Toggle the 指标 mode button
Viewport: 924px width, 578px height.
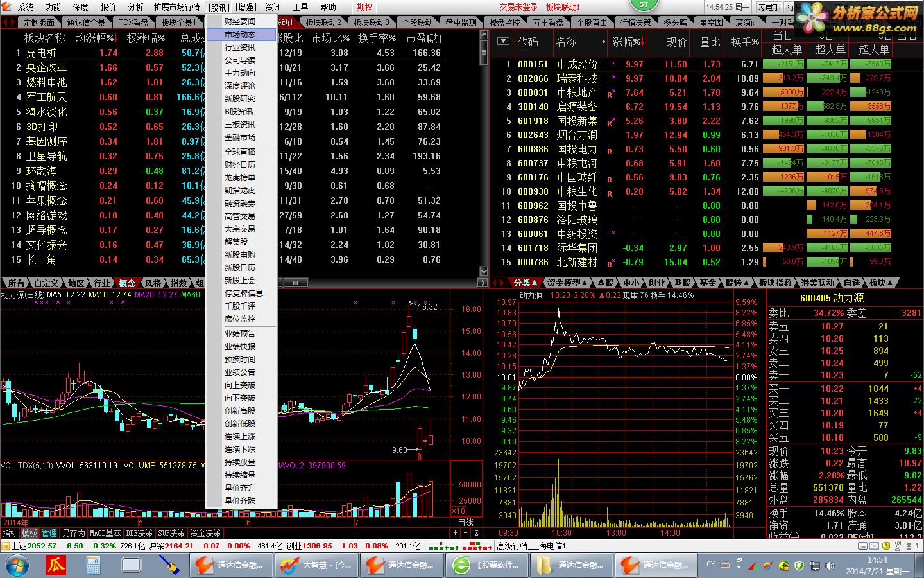[x=10, y=533]
